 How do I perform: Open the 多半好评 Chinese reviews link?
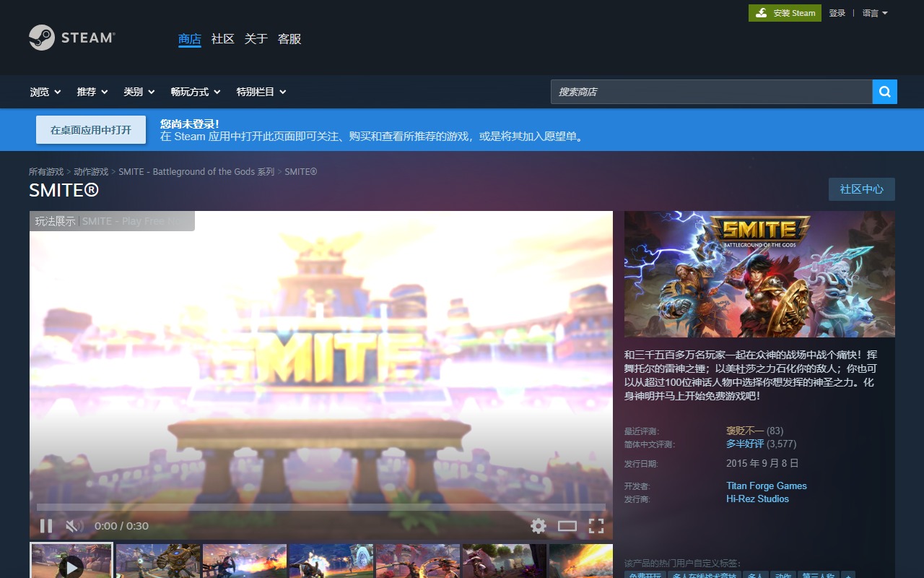pos(745,444)
